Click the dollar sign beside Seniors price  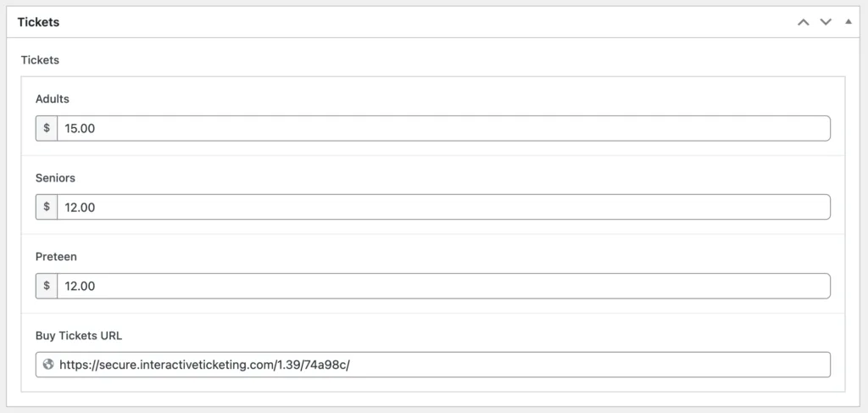click(47, 207)
